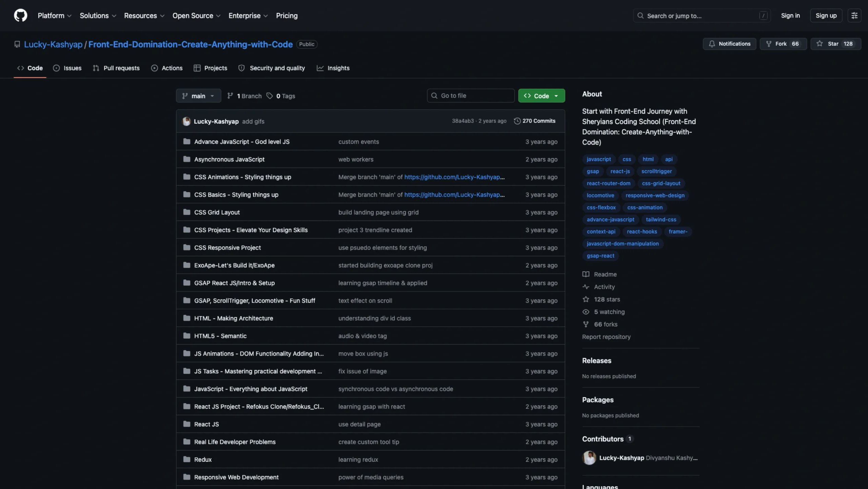Click the commit history clock icon
This screenshot has width=868, height=489.
[x=517, y=121]
